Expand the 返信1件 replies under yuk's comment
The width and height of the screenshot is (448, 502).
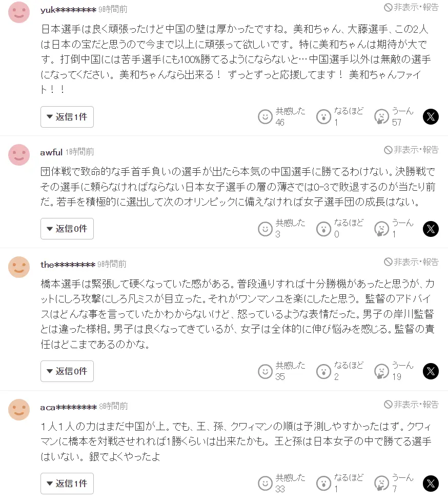tap(67, 117)
